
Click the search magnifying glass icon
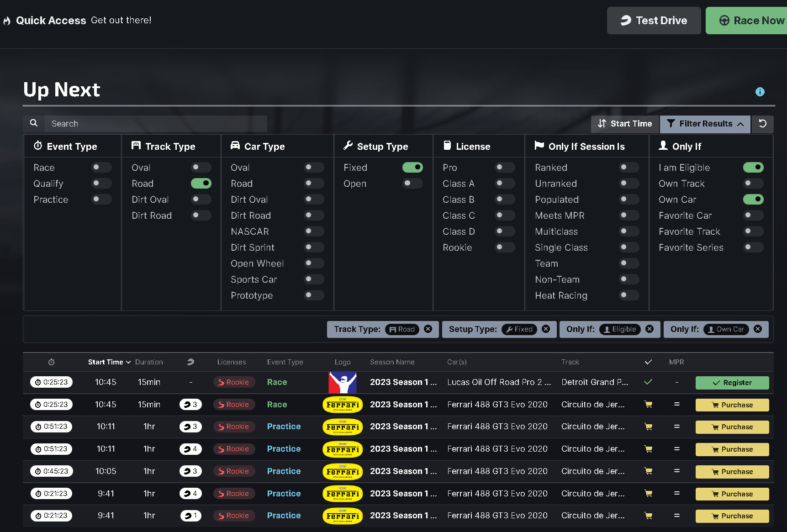click(33, 123)
